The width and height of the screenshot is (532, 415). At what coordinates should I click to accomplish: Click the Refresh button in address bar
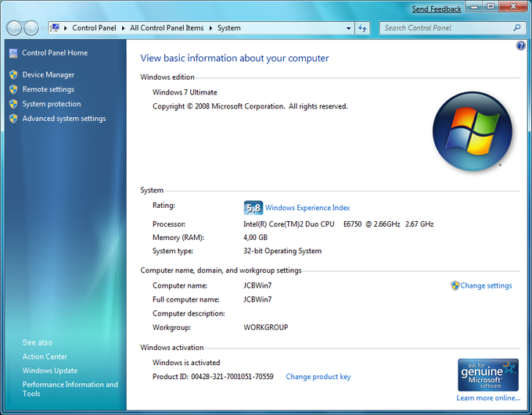(x=362, y=28)
